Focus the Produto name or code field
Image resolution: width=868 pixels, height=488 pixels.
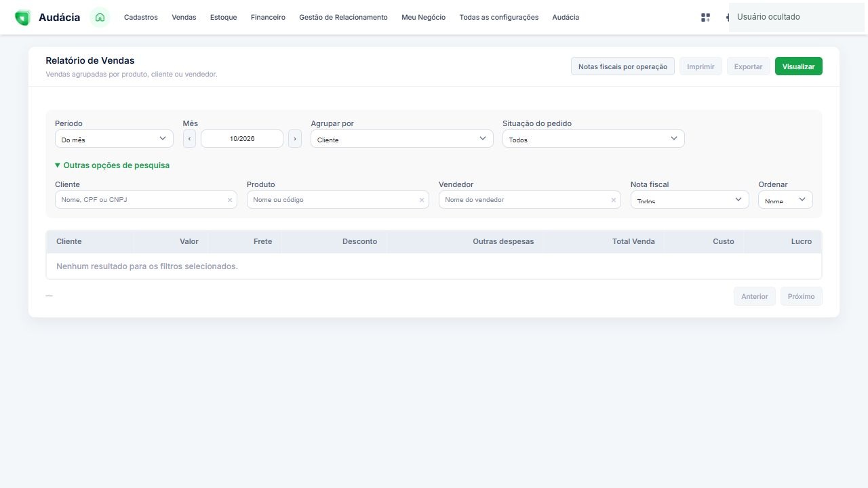click(338, 200)
